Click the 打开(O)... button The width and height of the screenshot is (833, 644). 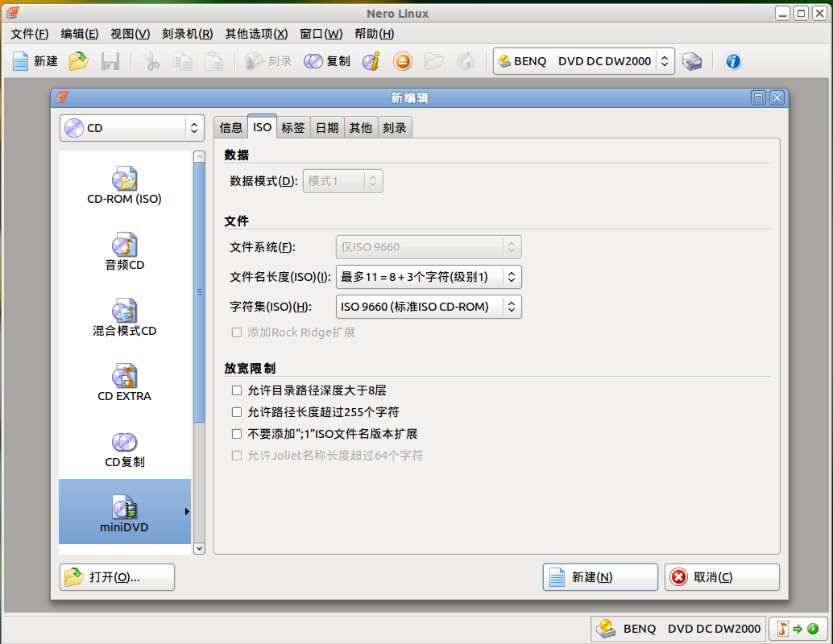(117, 577)
